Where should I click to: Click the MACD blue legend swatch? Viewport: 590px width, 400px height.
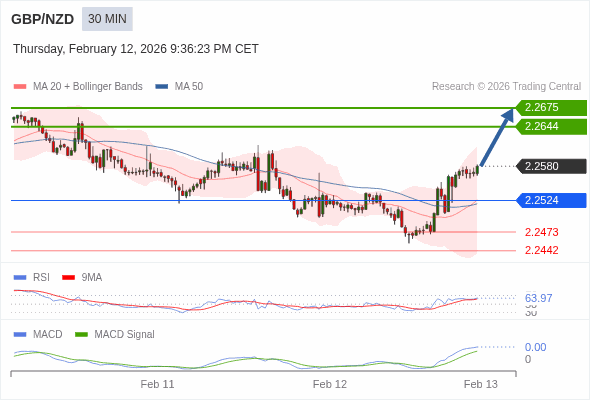coord(20,335)
